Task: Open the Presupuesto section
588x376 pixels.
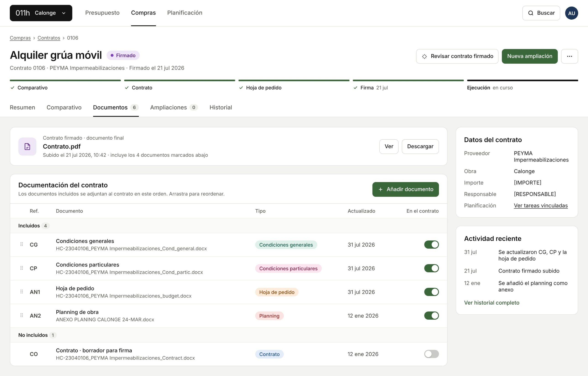Action: click(x=102, y=13)
